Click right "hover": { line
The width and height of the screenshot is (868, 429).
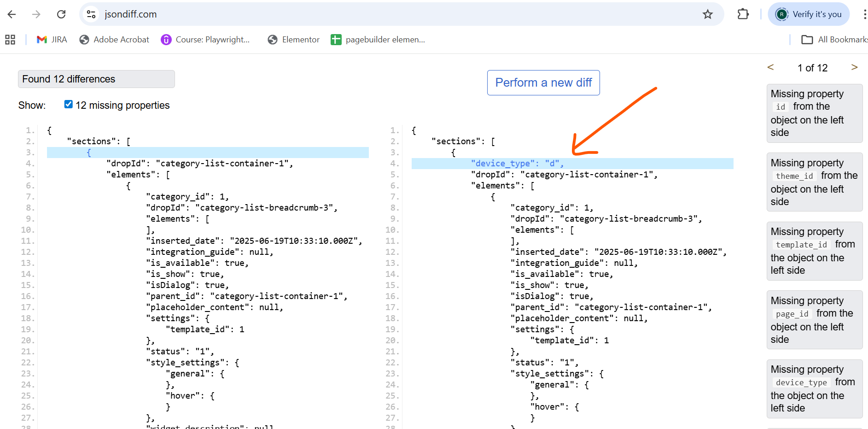554,407
